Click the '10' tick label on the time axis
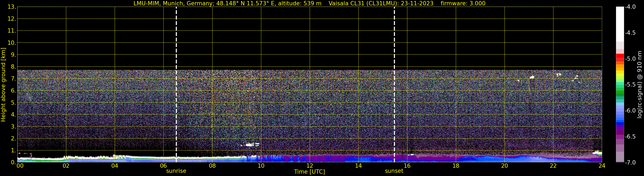Screen dimensions: 644x176 click(261, 166)
